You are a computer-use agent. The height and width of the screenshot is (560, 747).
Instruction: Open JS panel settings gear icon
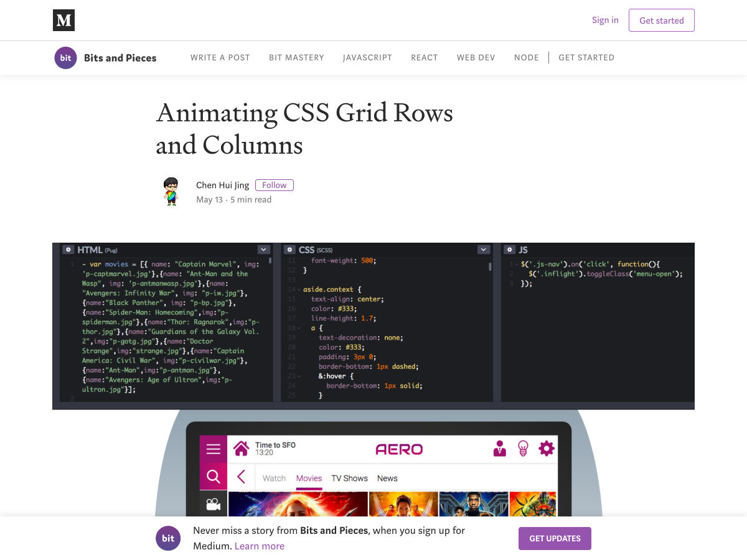pyautogui.click(x=510, y=250)
